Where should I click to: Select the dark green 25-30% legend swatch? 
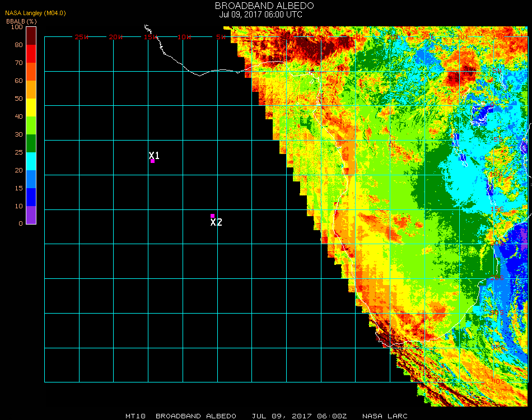[31, 143]
